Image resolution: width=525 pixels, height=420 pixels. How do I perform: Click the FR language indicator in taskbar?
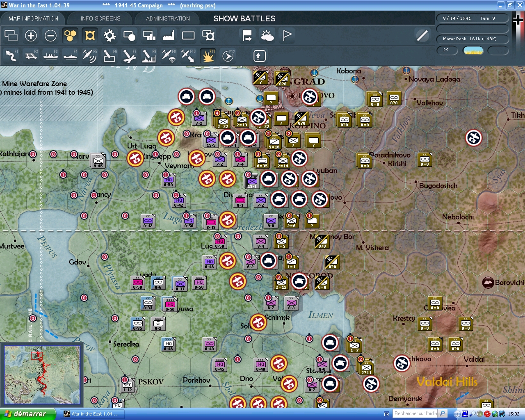386,414
